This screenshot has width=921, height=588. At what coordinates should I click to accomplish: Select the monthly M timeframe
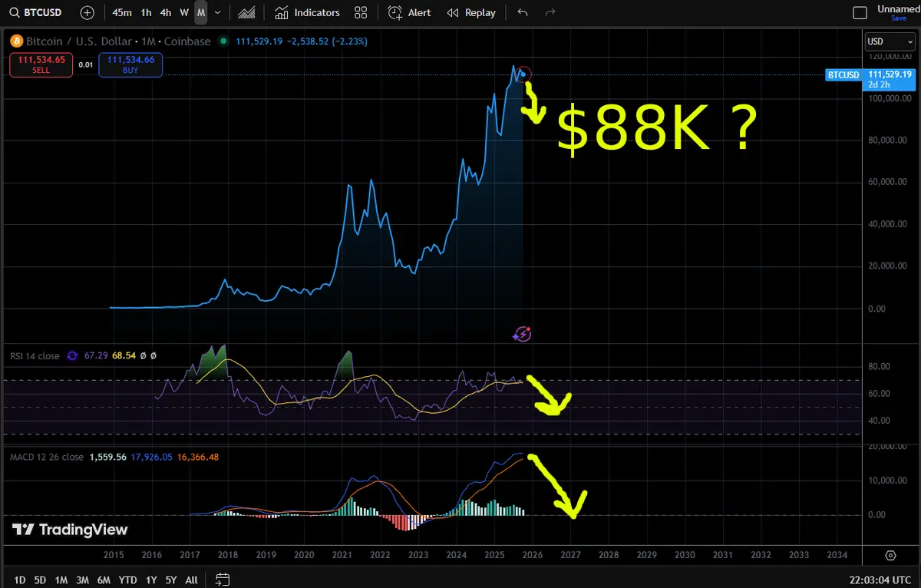pos(200,12)
